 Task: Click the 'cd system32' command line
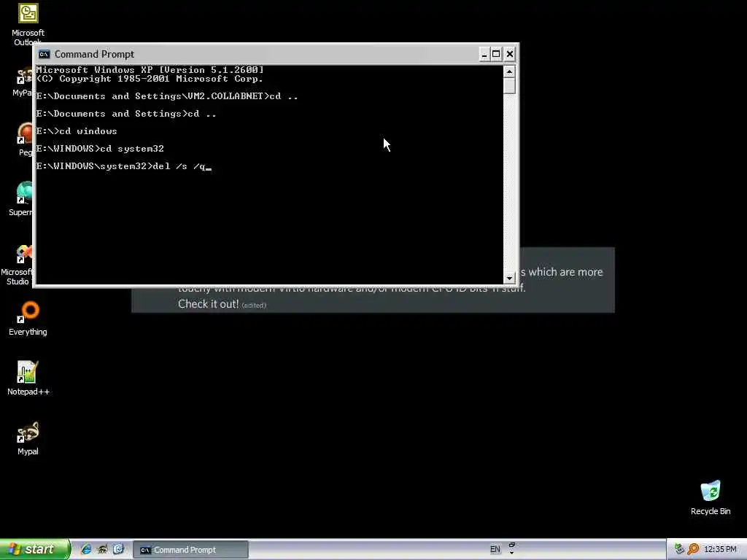click(100, 149)
